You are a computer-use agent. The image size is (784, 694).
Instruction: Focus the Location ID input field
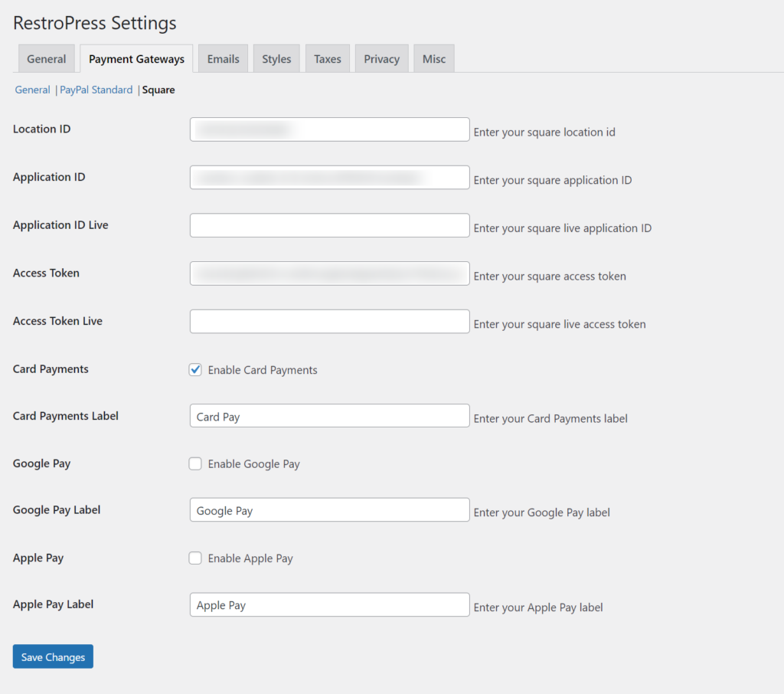coord(329,129)
